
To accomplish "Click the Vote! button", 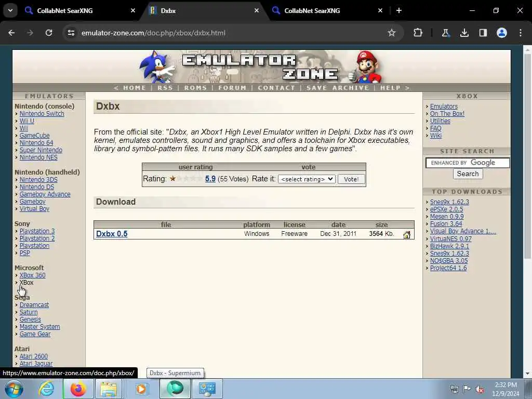I will pos(351,179).
